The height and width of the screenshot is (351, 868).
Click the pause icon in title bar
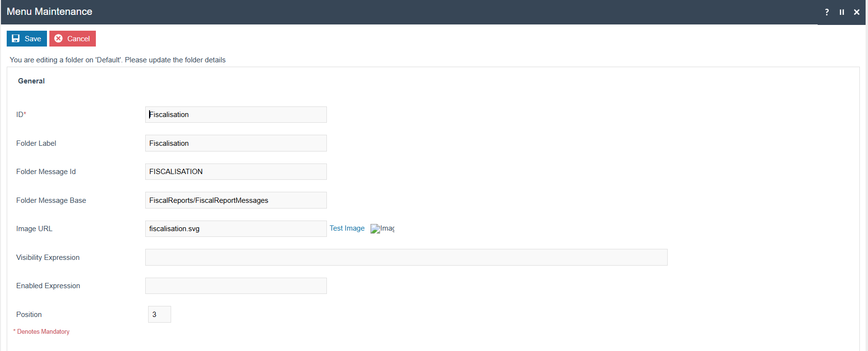(842, 12)
